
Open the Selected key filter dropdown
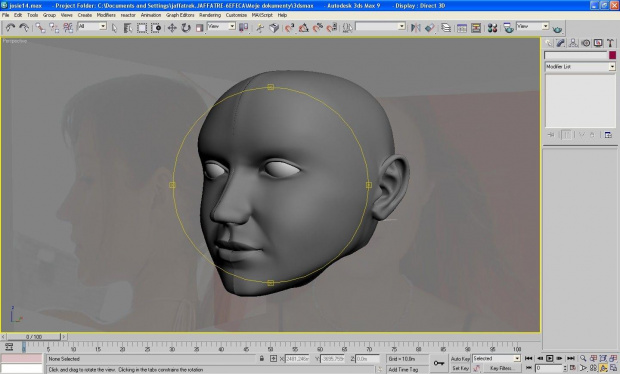coord(497,359)
